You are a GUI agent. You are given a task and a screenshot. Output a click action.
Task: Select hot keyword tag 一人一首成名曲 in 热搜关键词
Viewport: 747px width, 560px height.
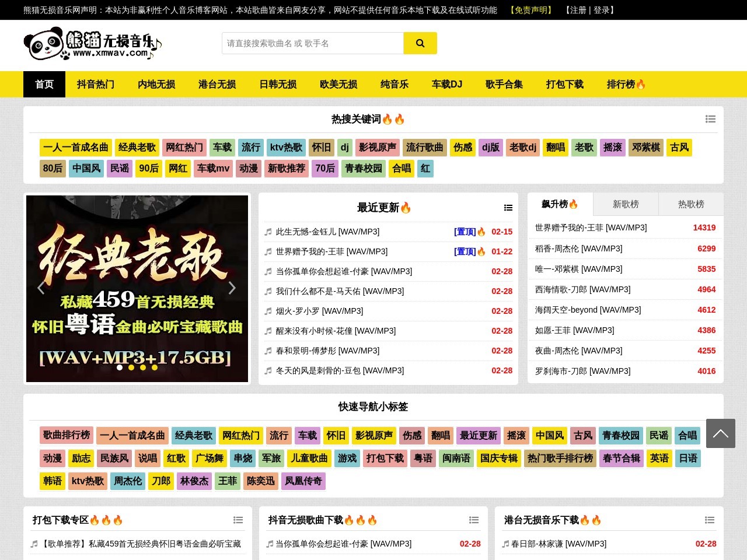click(76, 148)
